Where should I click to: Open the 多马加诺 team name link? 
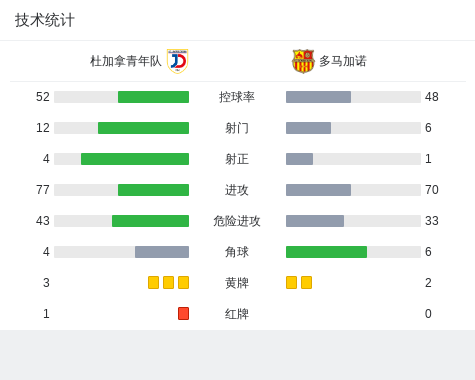343,61
